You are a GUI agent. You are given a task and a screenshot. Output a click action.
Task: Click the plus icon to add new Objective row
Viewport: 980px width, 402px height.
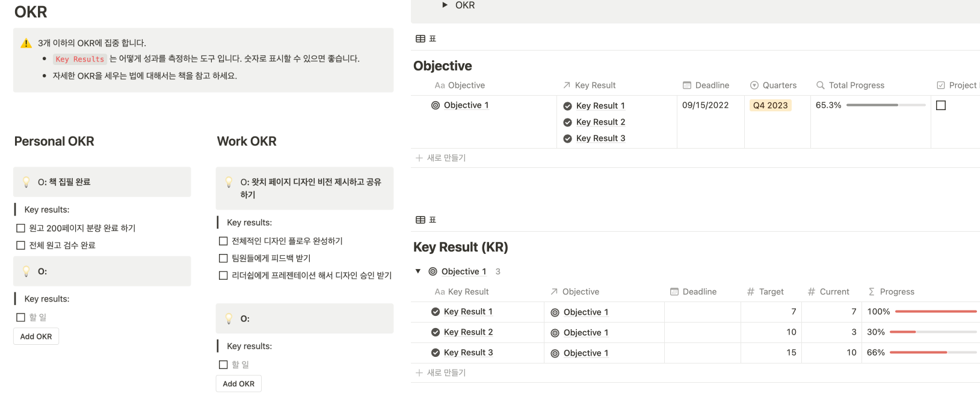[x=419, y=158]
